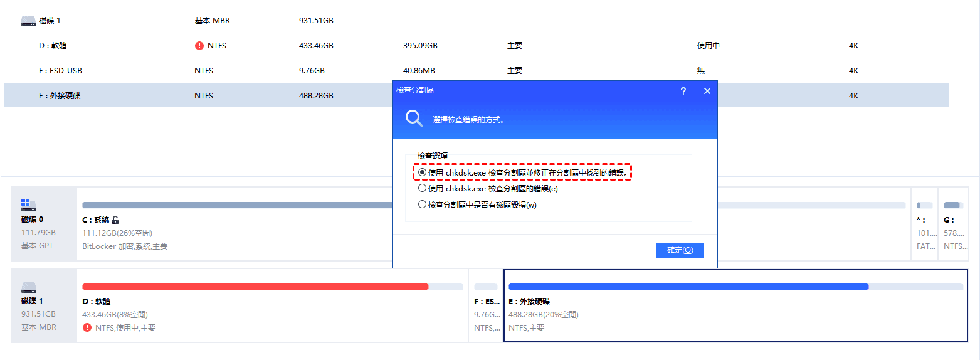Open help via the ? icon in dialog

pyautogui.click(x=683, y=91)
